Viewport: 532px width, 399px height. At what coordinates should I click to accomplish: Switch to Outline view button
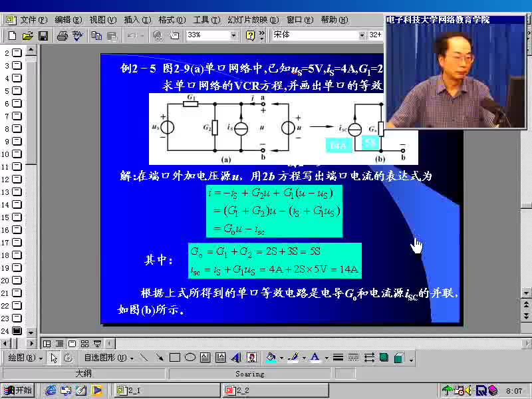pos(59,344)
